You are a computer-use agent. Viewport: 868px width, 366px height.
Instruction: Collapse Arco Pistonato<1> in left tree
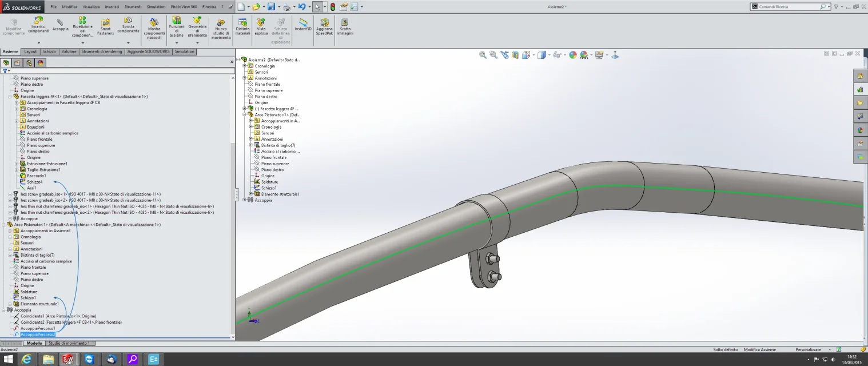(x=4, y=225)
